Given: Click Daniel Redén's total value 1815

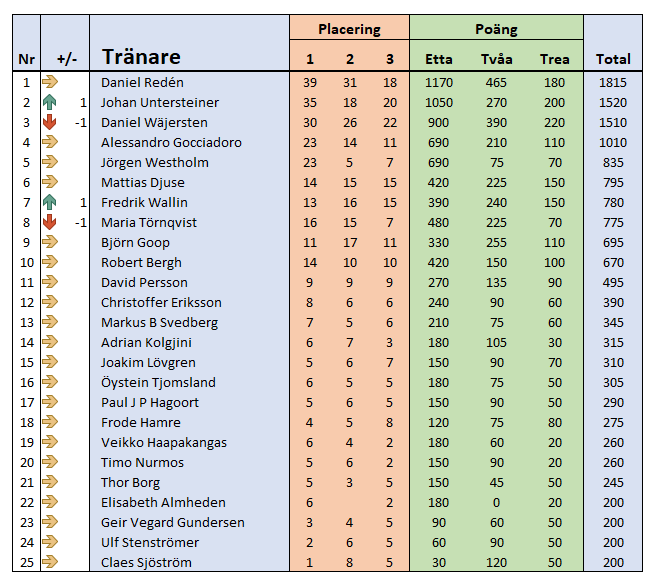Looking at the screenshot, I should coord(613,82).
